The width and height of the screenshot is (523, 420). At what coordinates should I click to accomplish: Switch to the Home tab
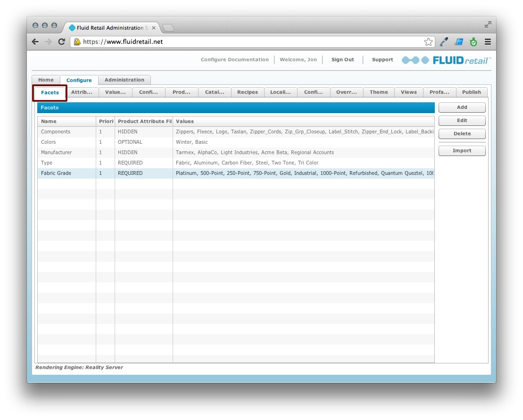coord(45,80)
